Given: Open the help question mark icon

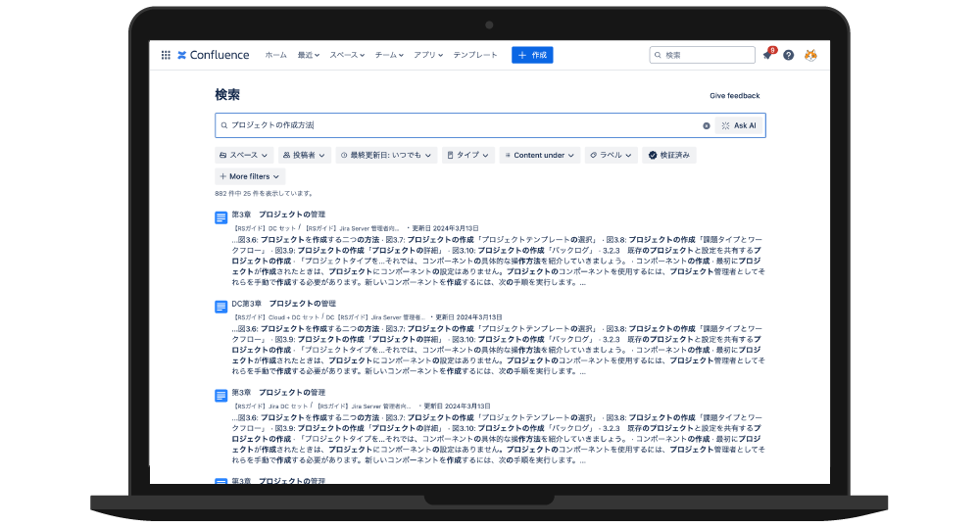Looking at the screenshot, I should [x=789, y=55].
